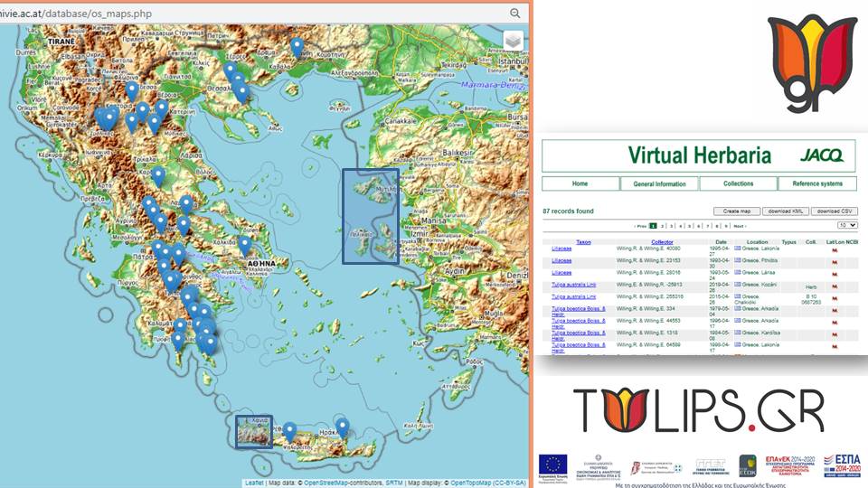Click current page 1 indicator
This screenshot has width=868, height=488.
point(653,226)
